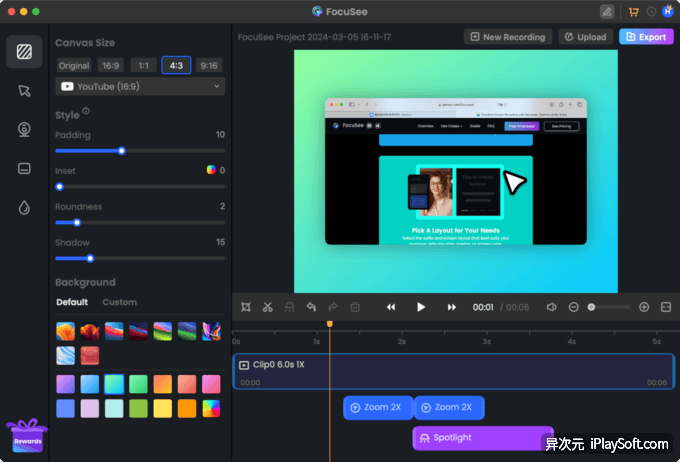
Task: Click the Padding slider handle
Action: click(x=121, y=151)
